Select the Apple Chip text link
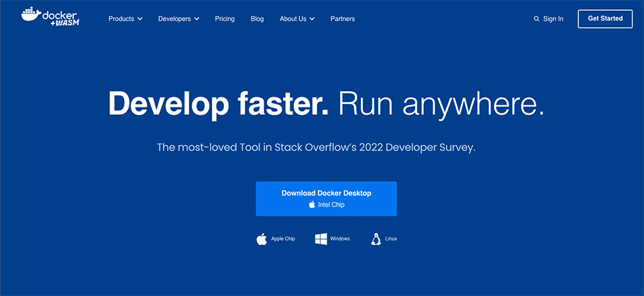Image resolution: width=644 pixels, height=296 pixels. pyautogui.click(x=282, y=239)
